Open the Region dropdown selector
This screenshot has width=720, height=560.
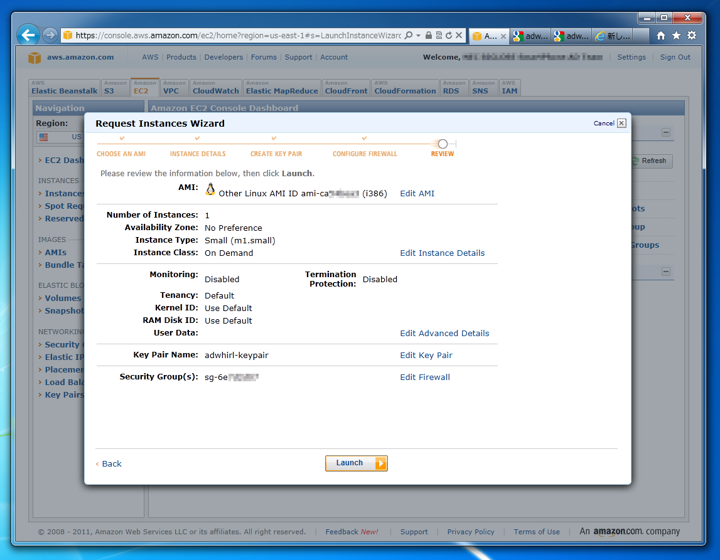(x=60, y=137)
